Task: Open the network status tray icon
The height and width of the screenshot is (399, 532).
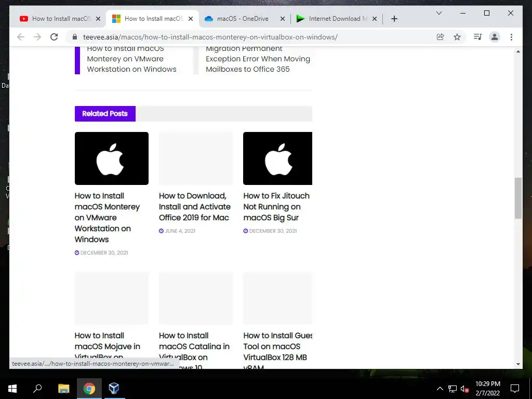Action: [453, 389]
